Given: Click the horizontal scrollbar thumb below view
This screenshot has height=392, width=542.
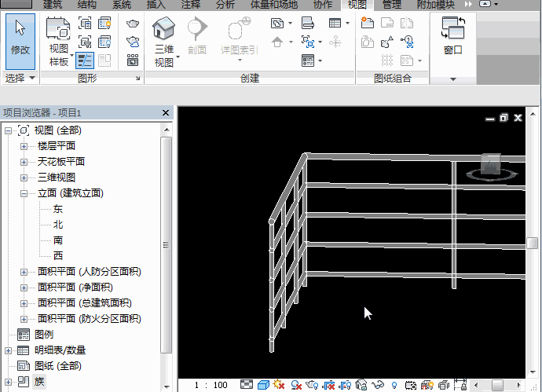Looking at the screenshot, I should [x=497, y=385].
